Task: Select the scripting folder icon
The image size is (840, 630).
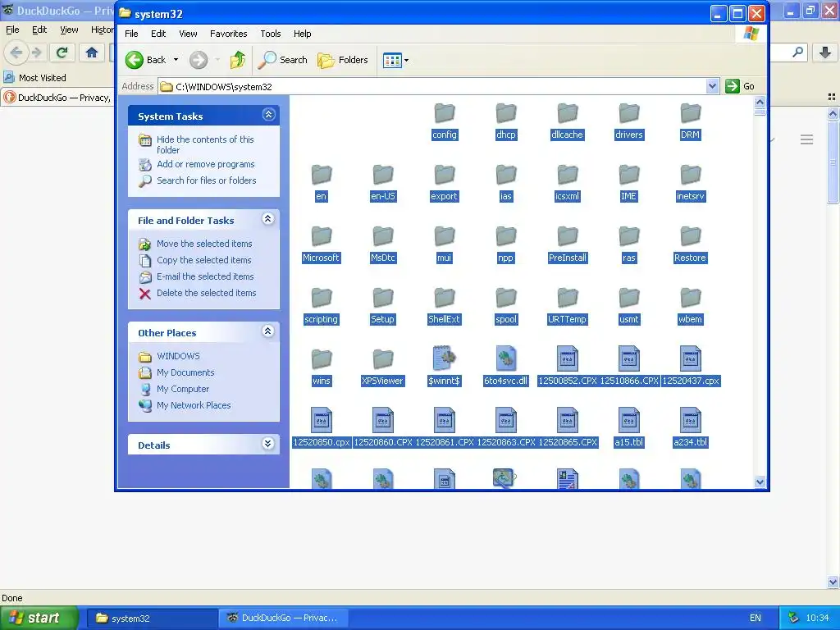Action: [x=322, y=299]
